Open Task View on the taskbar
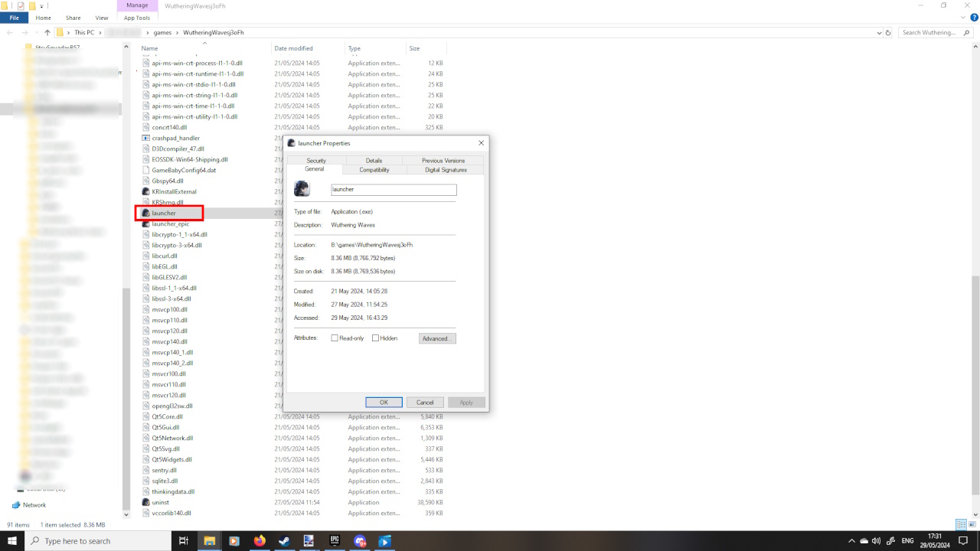This screenshot has width=980, height=551. coord(184,540)
